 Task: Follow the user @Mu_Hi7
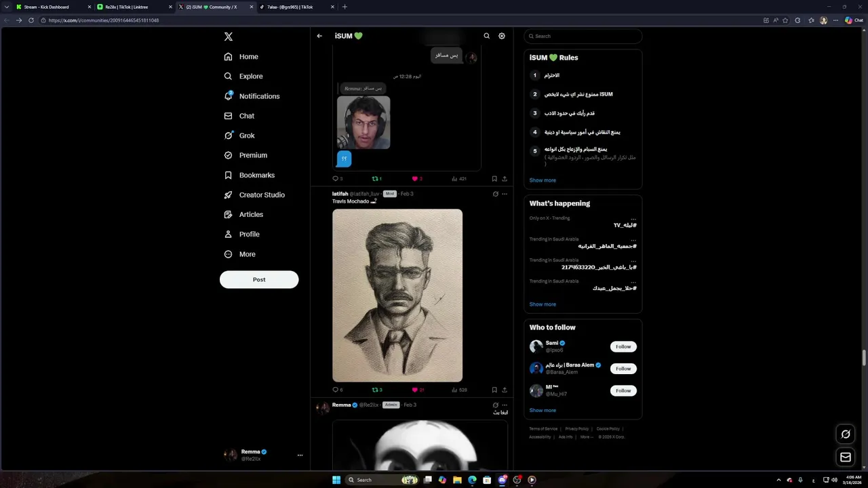tap(623, 390)
